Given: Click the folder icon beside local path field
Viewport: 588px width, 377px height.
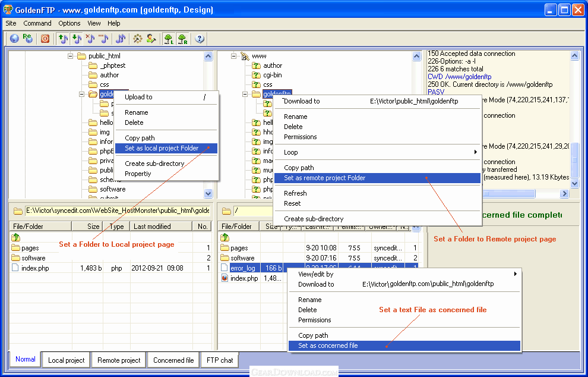Looking at the screenshot, I should [x=18, y=211].
